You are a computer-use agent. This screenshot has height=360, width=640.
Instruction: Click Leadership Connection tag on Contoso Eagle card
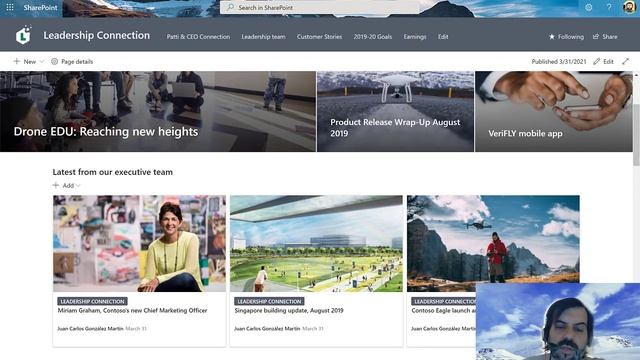pos(444,301)
